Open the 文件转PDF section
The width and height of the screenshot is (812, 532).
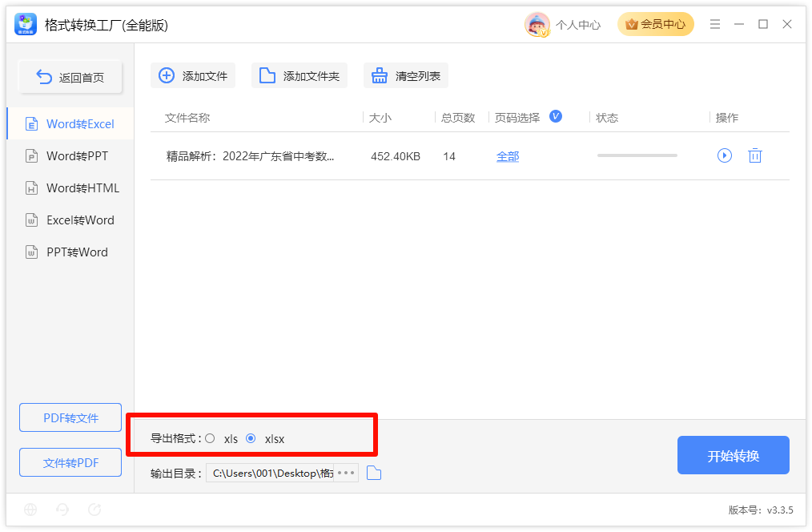(70, 462)
